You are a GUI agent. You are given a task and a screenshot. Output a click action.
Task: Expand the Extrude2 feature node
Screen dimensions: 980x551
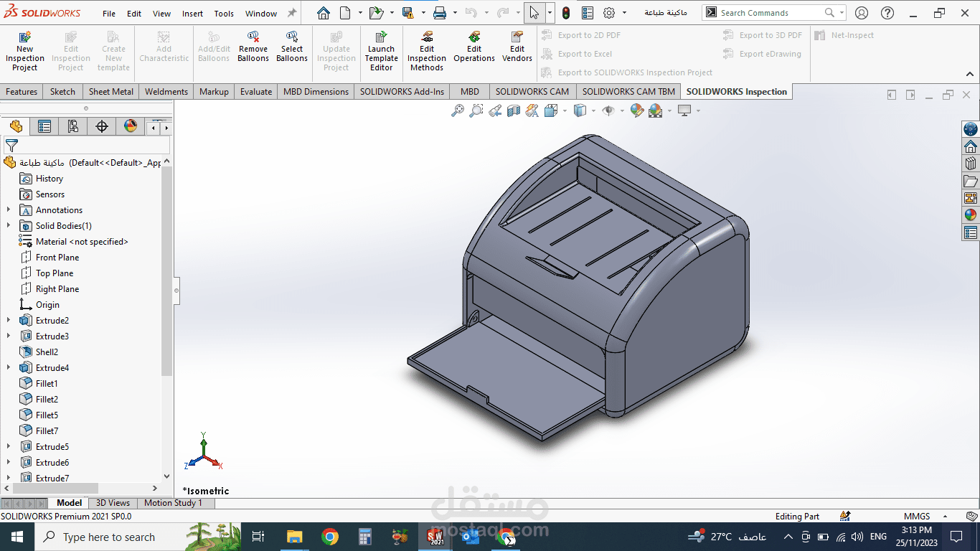click(x=9, y=321)
